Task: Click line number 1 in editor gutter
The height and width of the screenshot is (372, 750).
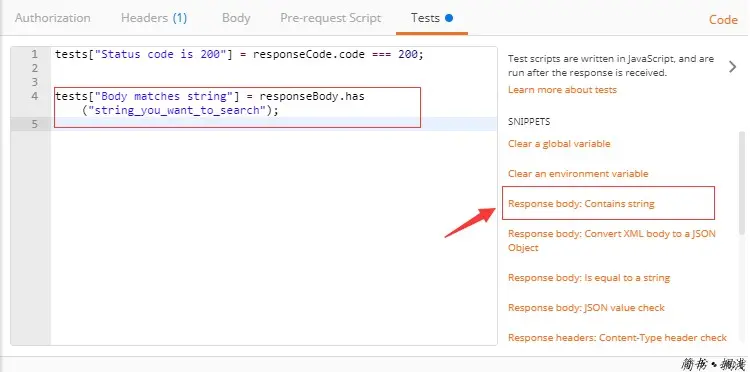Action: pyautogui.click(x=34, y=54)
